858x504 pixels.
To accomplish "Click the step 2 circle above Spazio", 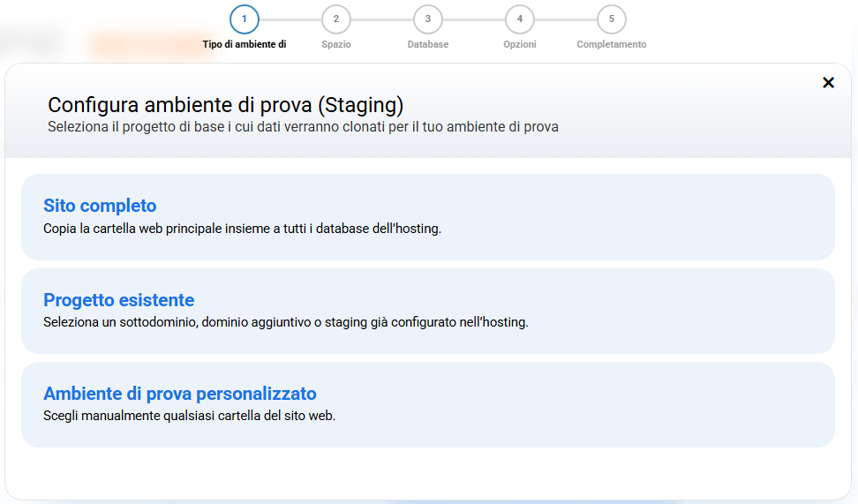I will (336, 19).
